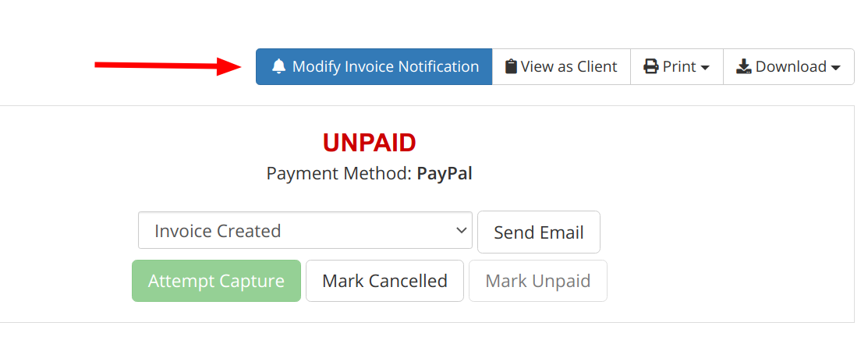This screenshot has width=868, height=351.
Task: Click the red arrow annotation
Action: pyautogui.click(x=168, y=66)
